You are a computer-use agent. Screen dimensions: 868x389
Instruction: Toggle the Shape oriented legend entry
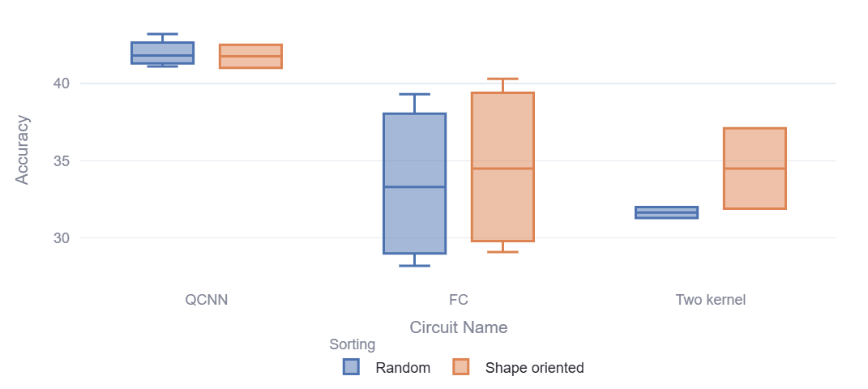(x=534, y=368)
